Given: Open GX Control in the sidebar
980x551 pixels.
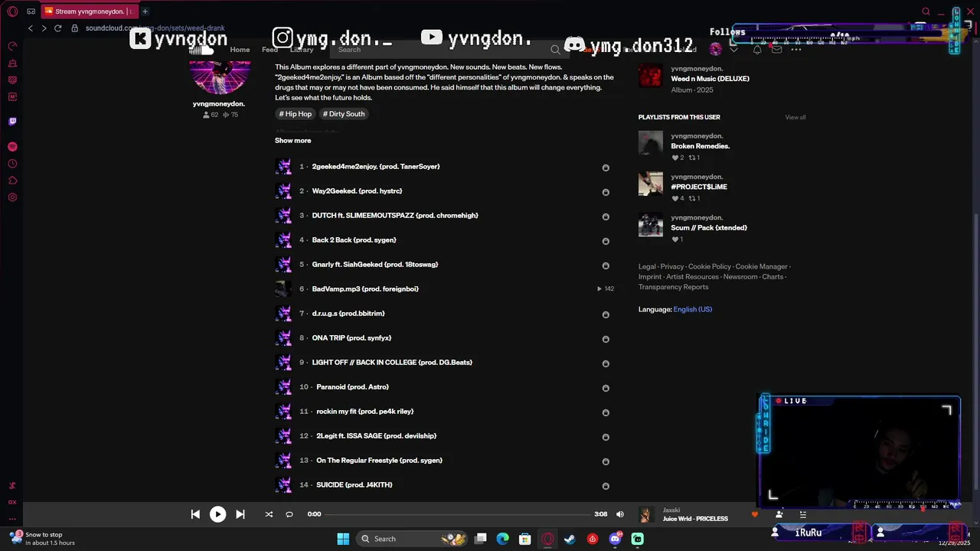Looking at the screenshot, I should [12, 46].
